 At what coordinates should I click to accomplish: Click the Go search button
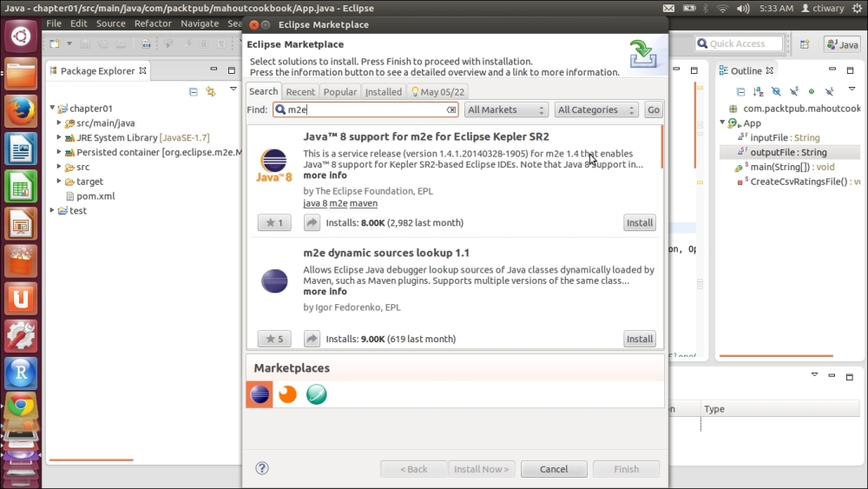pos(654,109)
